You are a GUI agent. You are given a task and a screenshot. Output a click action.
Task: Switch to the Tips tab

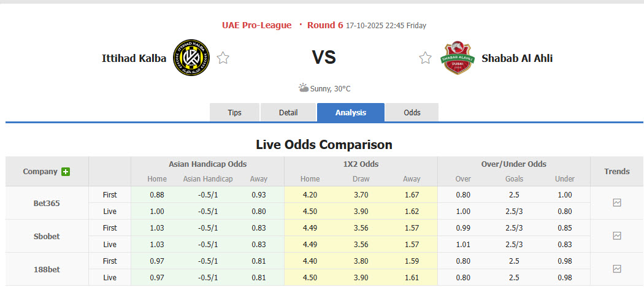tap(234, 112)
